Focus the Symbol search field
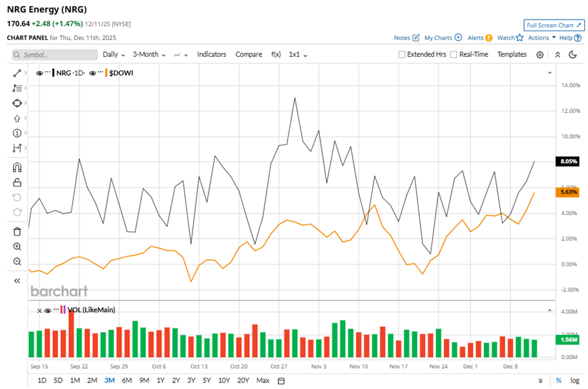This screenshot has height=389, width=588. tap(55, 55)
